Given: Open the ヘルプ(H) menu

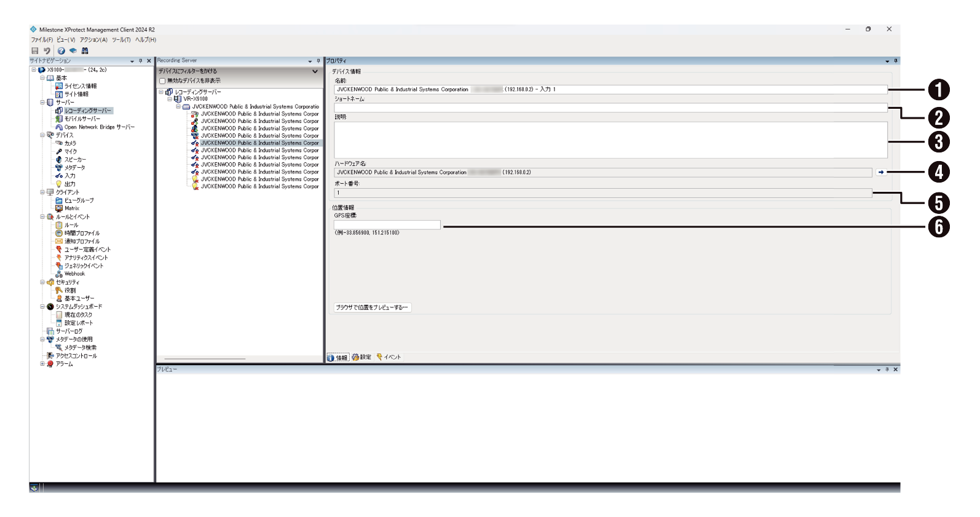Looking at the screenshot, I should 146,40.
